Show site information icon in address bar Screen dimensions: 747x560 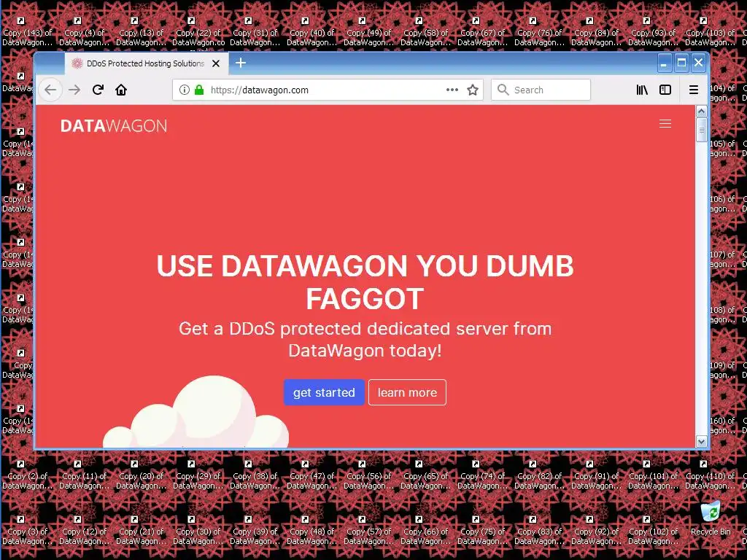185,90
